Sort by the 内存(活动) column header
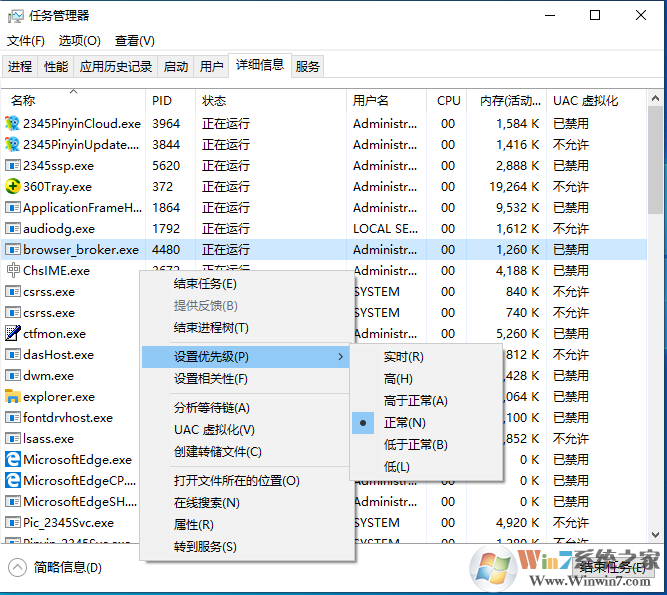The height and width of the screenshot is (595, 667). [x=507, y=101]
